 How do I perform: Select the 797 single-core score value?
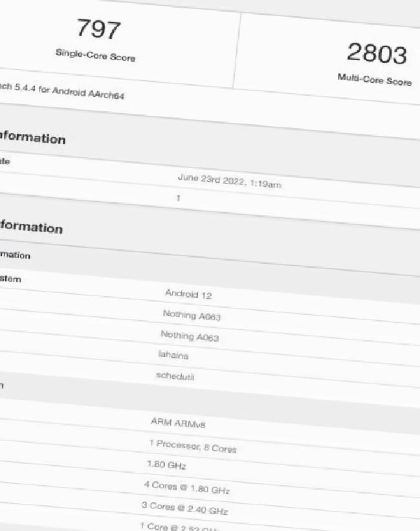pos(98,29)
